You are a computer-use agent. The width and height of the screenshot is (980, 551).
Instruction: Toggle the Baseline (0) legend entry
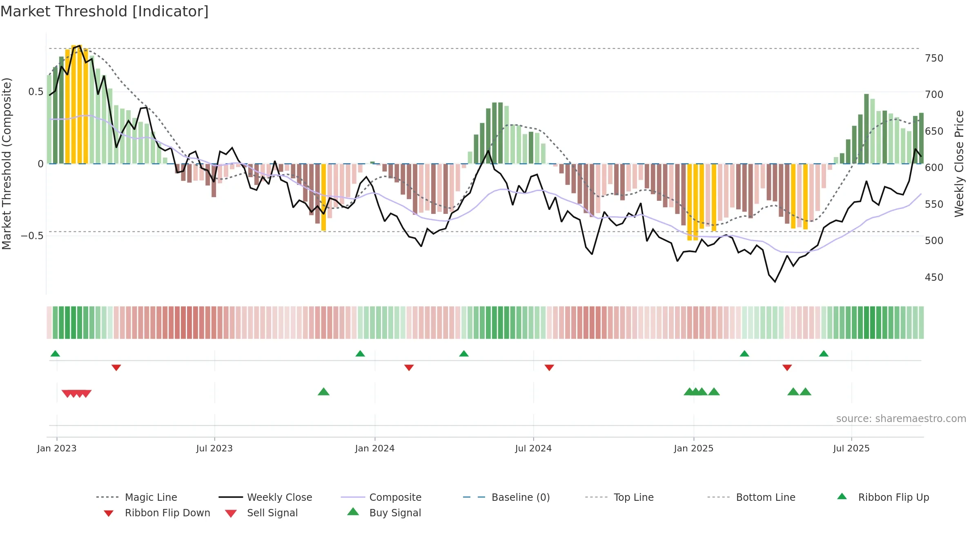click(x=506, y=497)
